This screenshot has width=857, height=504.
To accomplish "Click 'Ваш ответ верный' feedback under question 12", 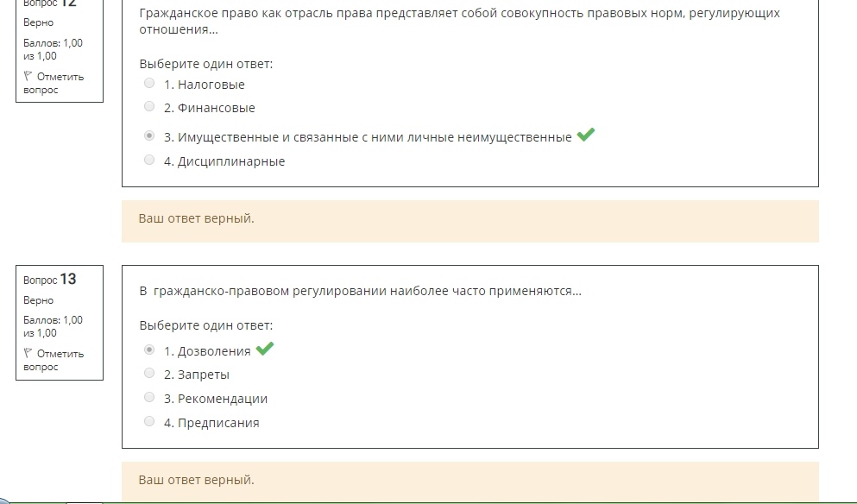I will tap(196, 218).
